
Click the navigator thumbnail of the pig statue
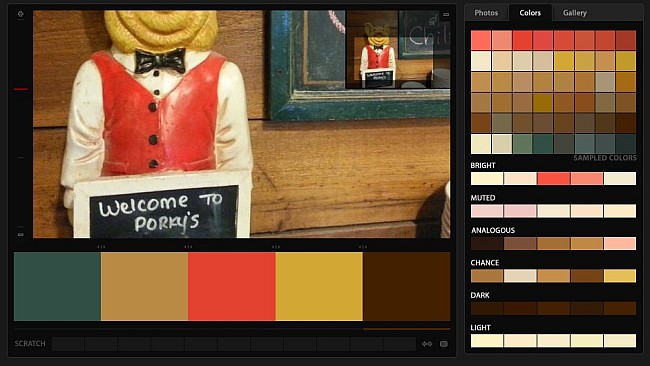point(398,49)
